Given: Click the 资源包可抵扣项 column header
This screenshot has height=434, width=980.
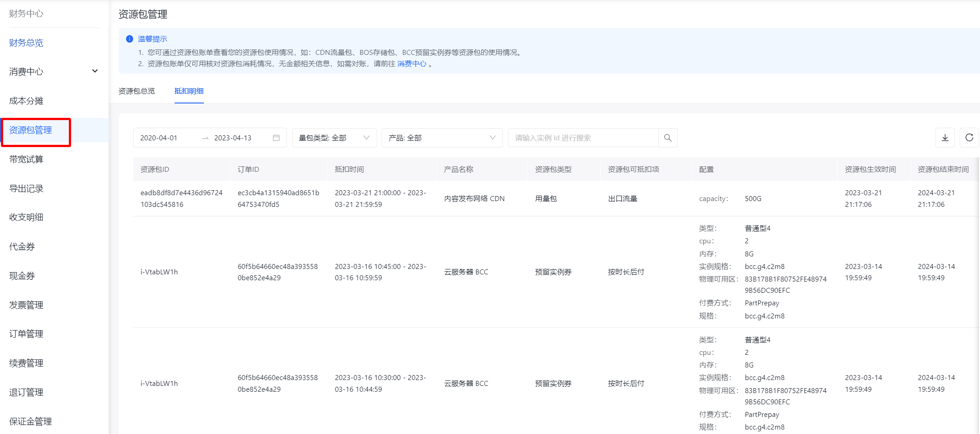Looking at the screenshot, I should [x=634, y=169].
